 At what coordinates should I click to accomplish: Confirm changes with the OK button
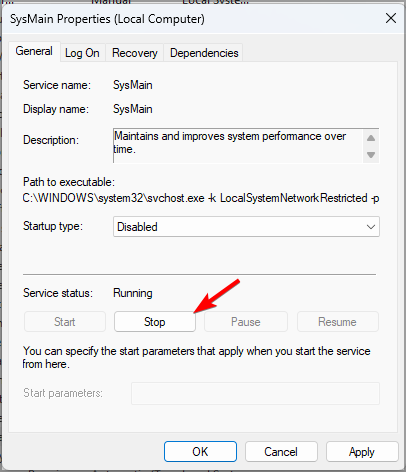pos(200,452)
